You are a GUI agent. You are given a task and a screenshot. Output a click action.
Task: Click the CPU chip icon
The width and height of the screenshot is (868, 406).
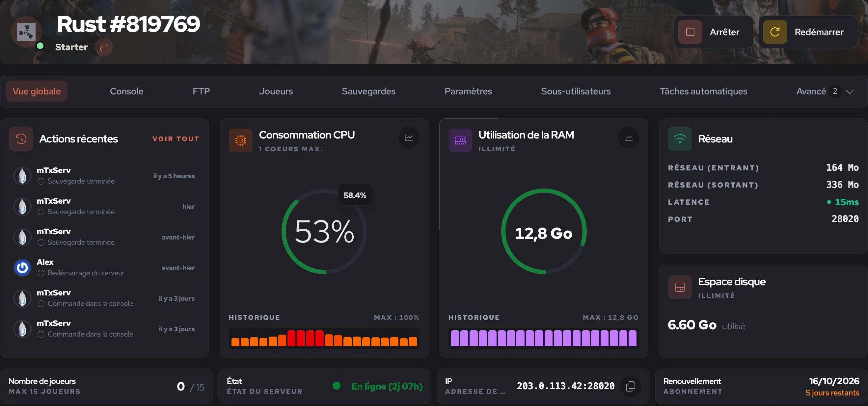point(241,140)
